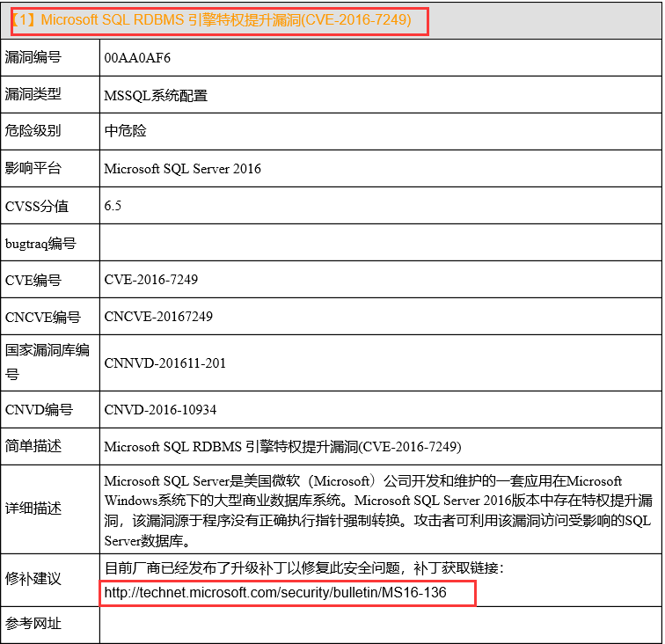Image resolution: width=665 pixels, height=644 pixels.
Task: Click the detailed description paragraph about SQL Server
Action: 378,511
